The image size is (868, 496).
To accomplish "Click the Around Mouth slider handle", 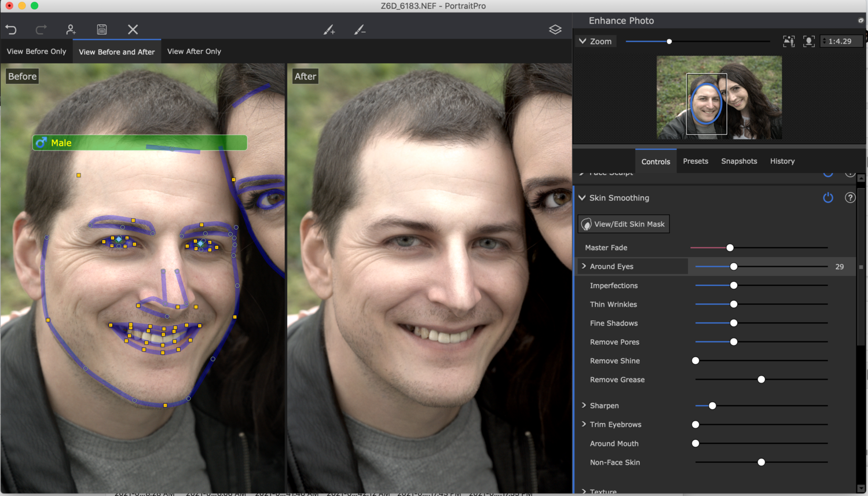I will tap(695, 443).
